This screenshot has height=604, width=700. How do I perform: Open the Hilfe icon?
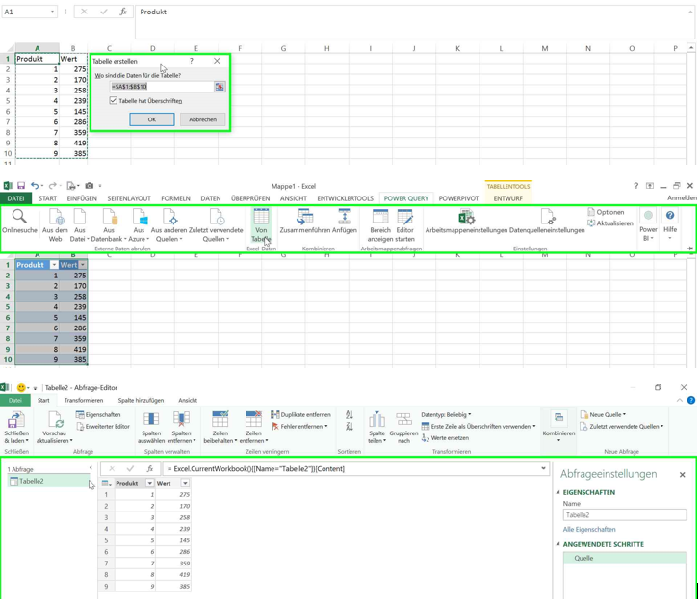point(670,216)
